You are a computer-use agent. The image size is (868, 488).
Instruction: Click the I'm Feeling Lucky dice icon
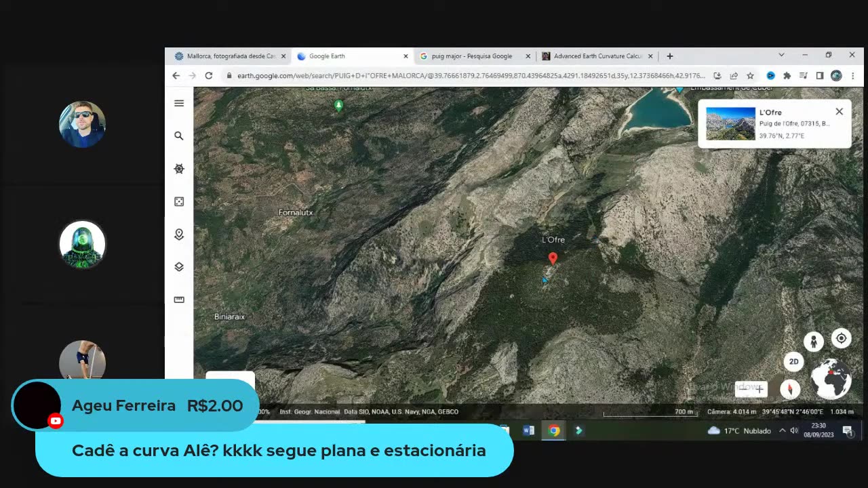[179, 201]
